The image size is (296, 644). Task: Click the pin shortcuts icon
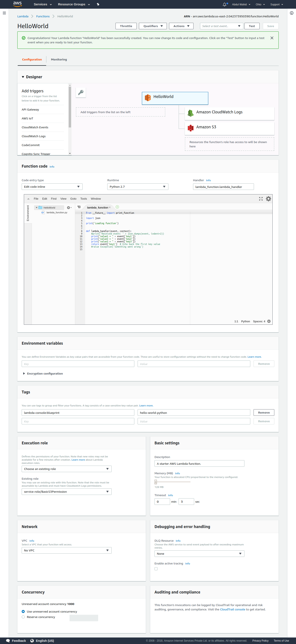[x=98, y=4]
